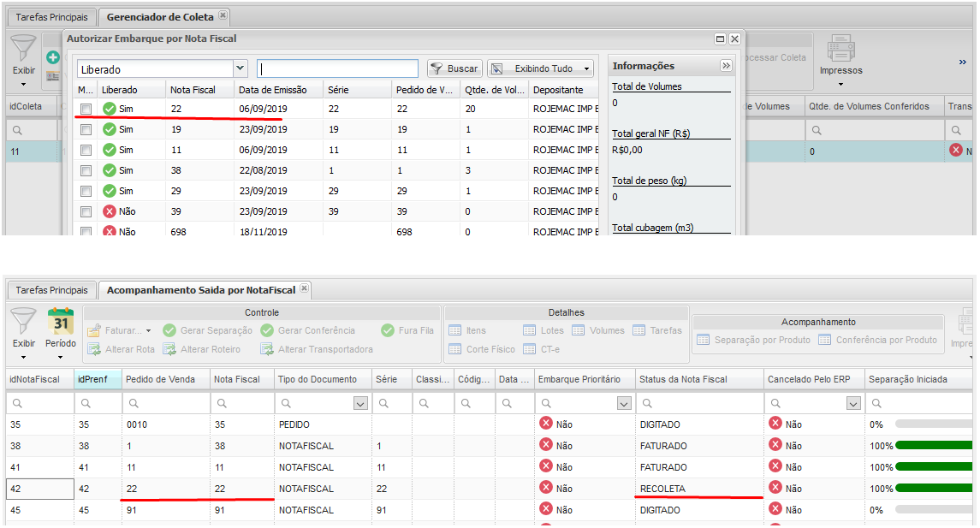Viewport: 980px width, 528px height.
Task: Open Embarque Prioritário filter dropdown
Action: (x=624, y=404)
